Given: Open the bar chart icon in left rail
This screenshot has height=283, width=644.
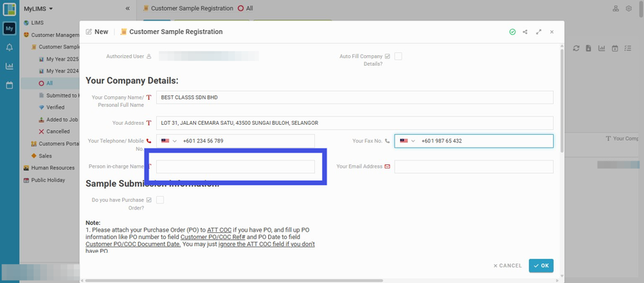Looking at the screenshot, I should tap(9, 66).
